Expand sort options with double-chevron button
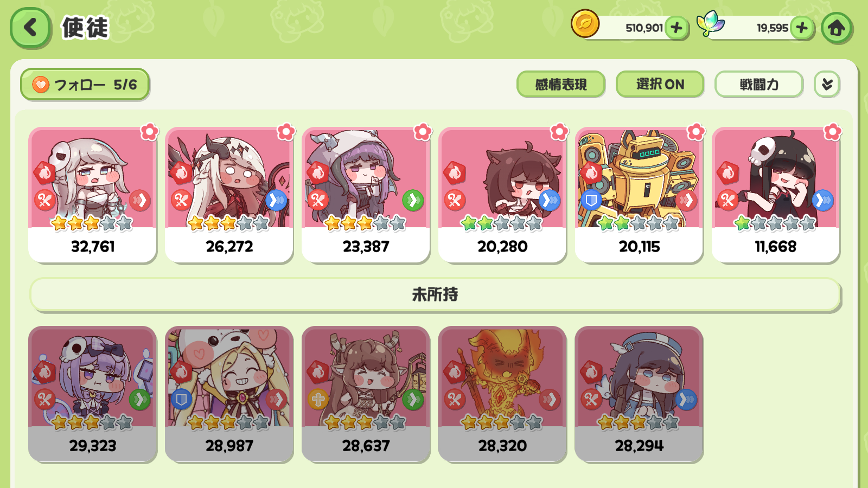The width and height of the screenshot is (868, 488). coord(827,84)
